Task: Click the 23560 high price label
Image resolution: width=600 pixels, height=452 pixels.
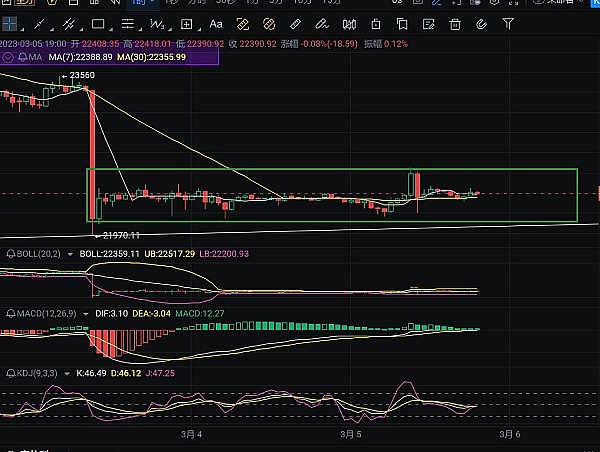Action: (82, 75)
